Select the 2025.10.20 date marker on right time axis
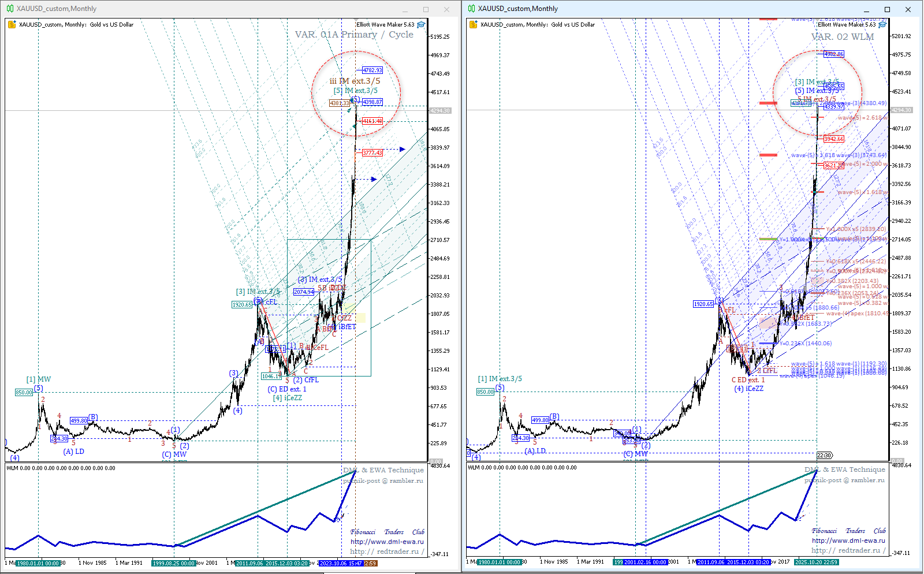The image size is (924, 574). click(x=817, y=562)
